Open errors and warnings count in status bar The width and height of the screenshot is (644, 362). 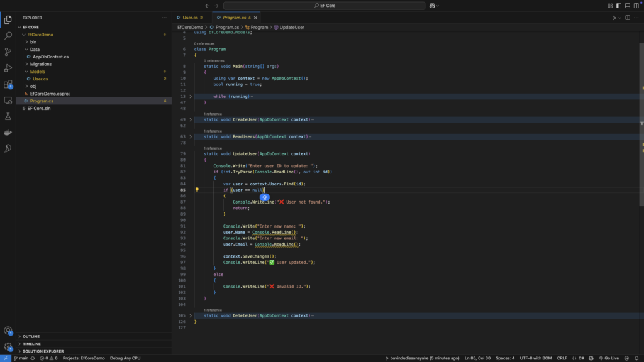pyautogui.click(x=48, y=358)
